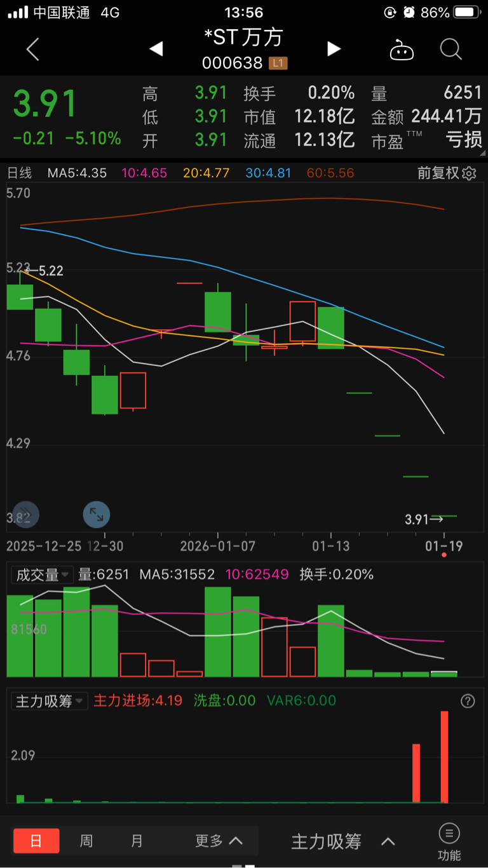Tap the MA5:4.35 label
Viewport: 488px width, 868px height.
[x=77, y=173]
